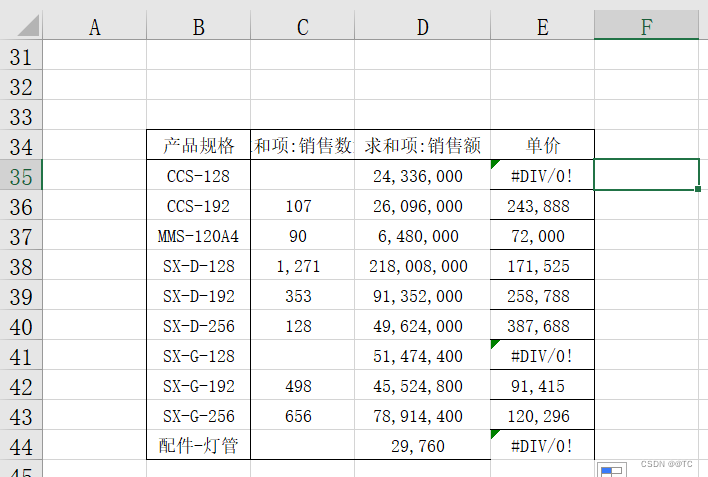708x477 pixels.
Task: Select the SX-G-192 cell
Action: point(199,386)
